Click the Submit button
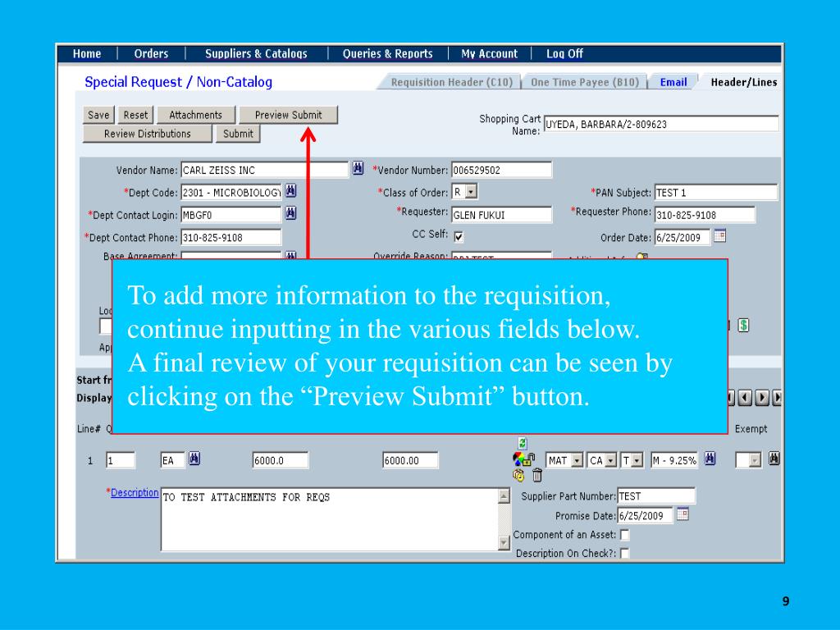 238,134
